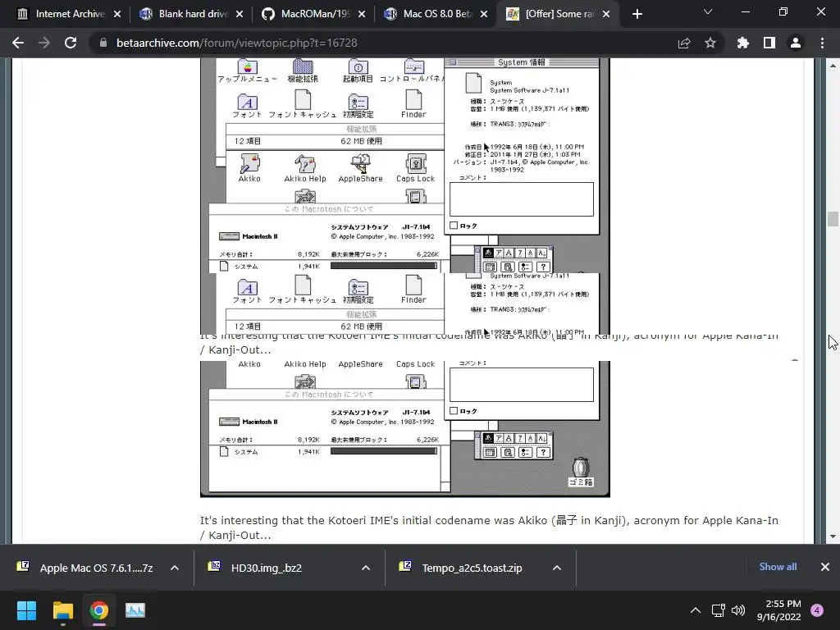
Task: Open the volume tray icon
Action: pyautogui.click(x=738, y=610)
